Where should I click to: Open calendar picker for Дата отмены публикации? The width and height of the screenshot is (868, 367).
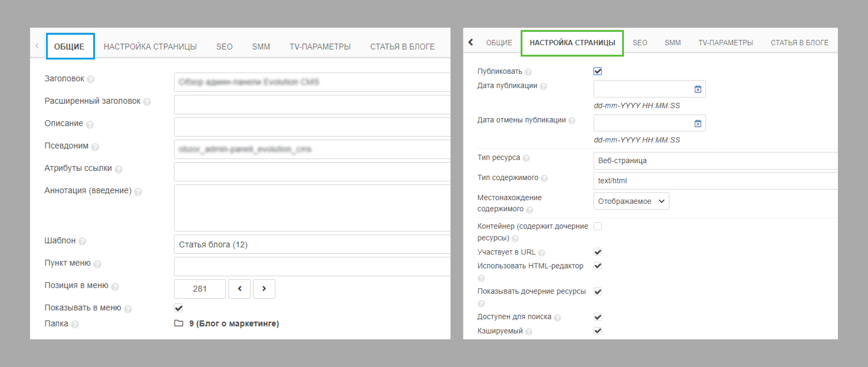tap(697, 123)
